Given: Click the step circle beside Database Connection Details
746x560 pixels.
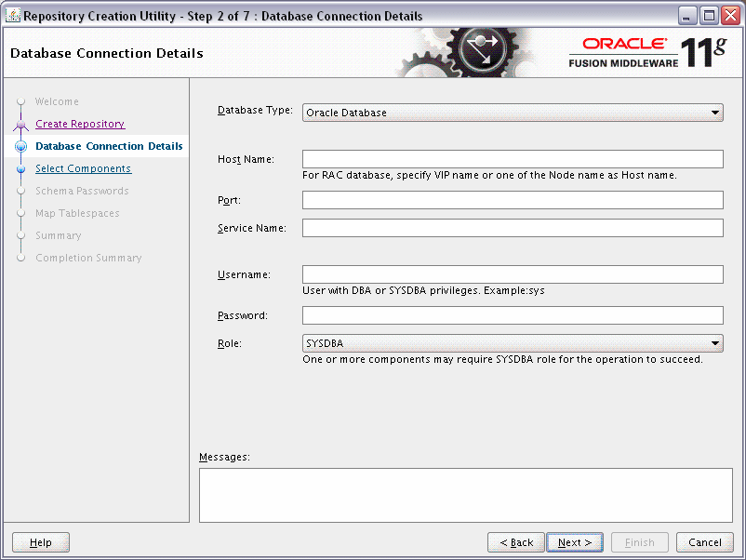Looking at the screenshot, I should pos(20,146).
